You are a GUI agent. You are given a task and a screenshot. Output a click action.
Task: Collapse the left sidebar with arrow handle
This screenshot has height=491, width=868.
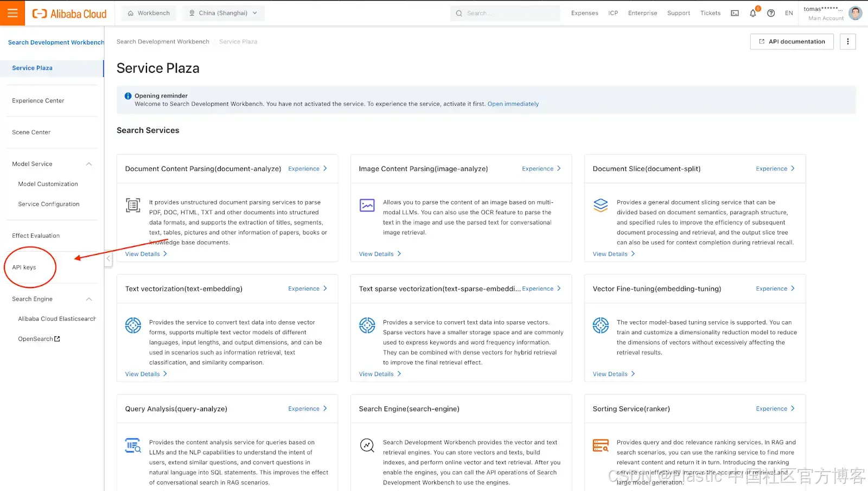pos(108,259)
